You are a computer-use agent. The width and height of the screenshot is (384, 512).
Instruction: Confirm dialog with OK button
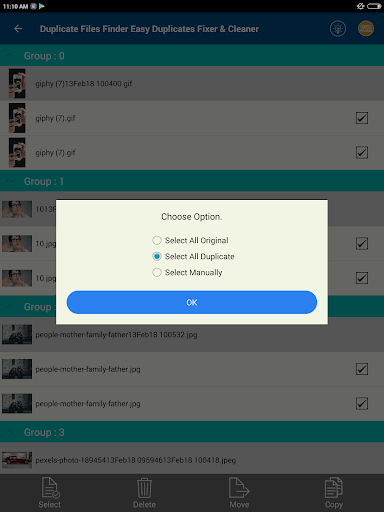pos(192,302)
